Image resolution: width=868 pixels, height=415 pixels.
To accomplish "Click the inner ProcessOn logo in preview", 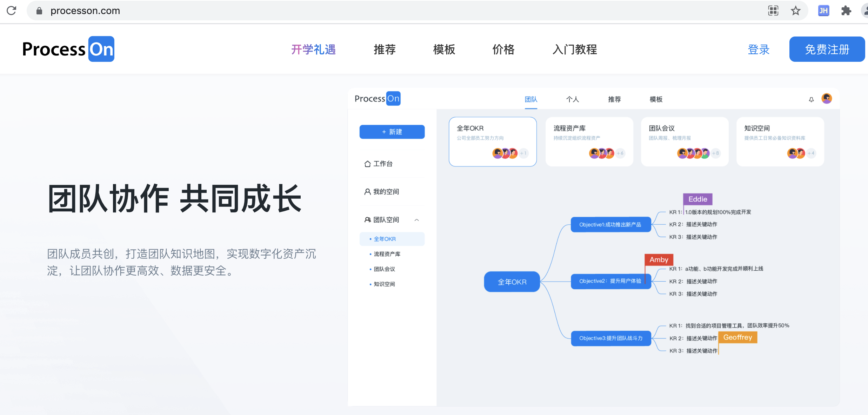I will click(378, 99).
